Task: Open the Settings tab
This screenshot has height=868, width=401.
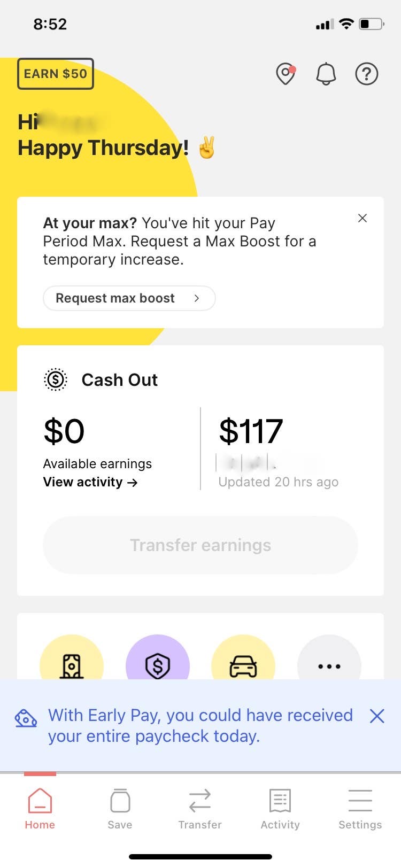Action: pos(360,808)
